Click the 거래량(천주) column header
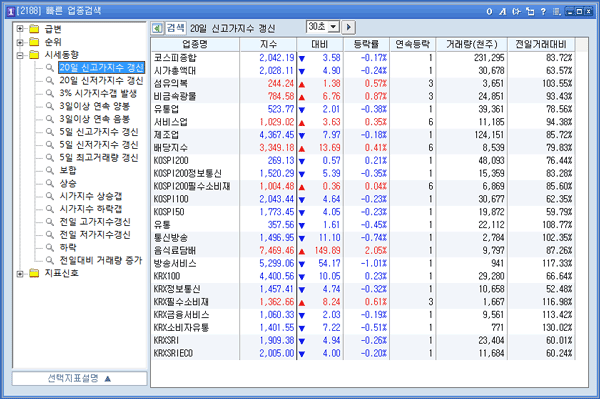The image size is (600, 399). click(x=472, y=44)
